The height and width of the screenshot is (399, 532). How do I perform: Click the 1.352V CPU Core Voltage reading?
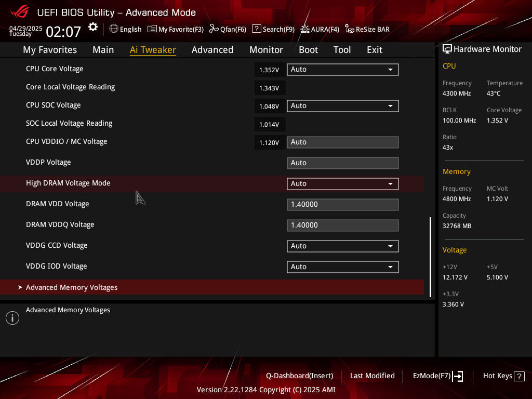[270, 70]
